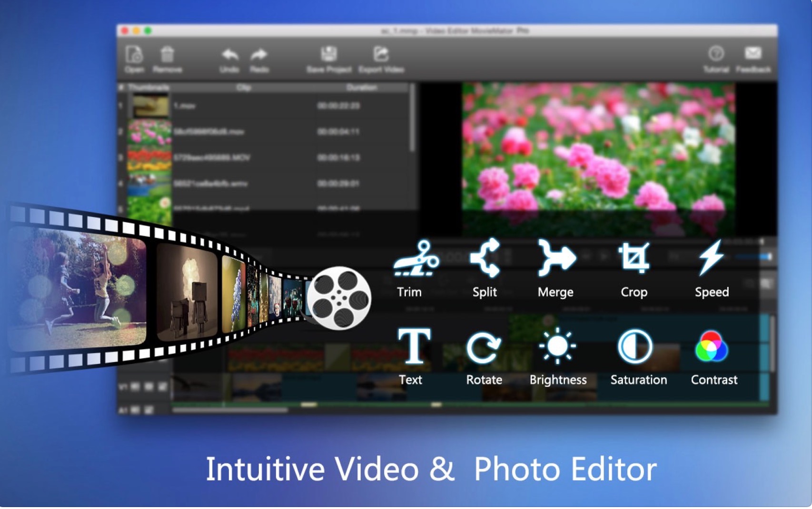Select the red and yellow flowers thumbnail in row 3

click(x=149, y=158)
